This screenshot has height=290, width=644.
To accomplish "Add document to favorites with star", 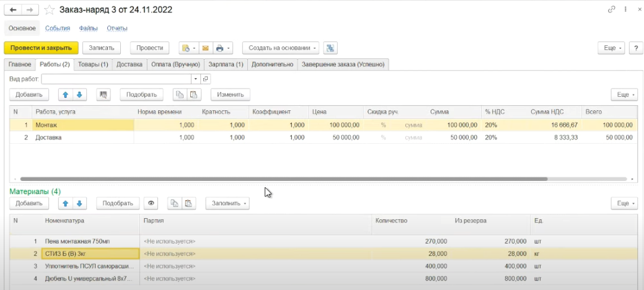I will point(50,10).
